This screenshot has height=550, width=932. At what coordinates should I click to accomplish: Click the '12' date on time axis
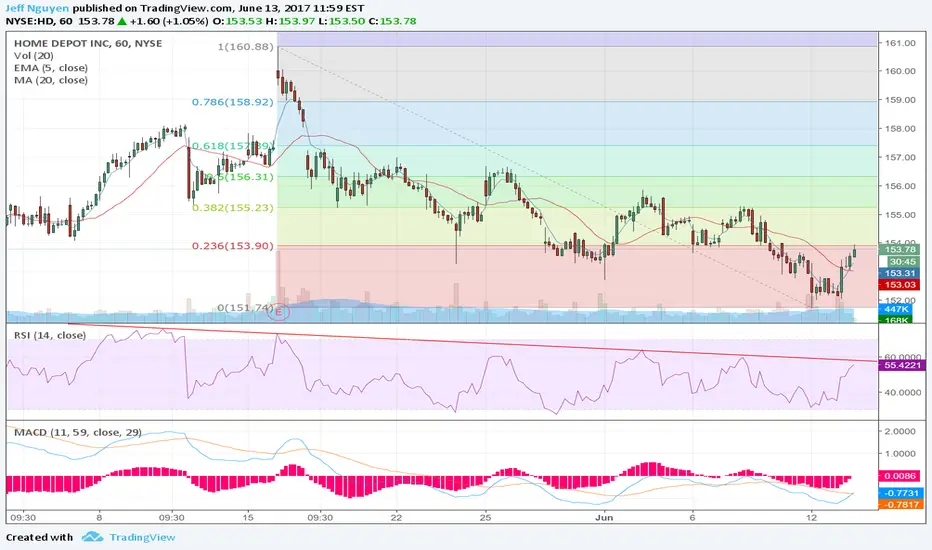tap(812, 517)
